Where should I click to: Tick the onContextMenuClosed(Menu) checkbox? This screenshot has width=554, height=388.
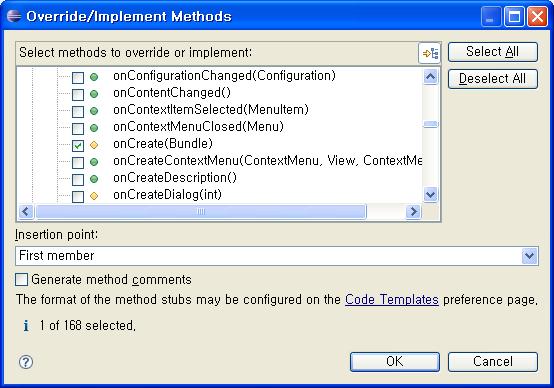(x=78, y=128)
